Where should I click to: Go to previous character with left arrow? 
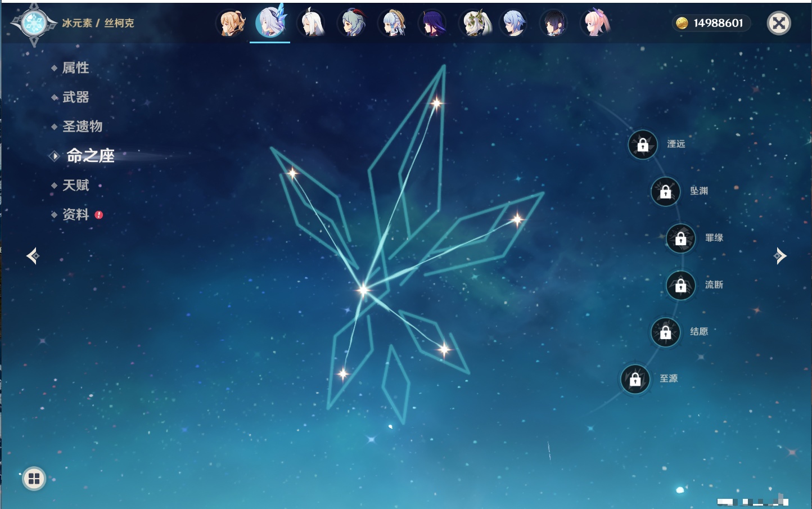click(x=33, y=256)
